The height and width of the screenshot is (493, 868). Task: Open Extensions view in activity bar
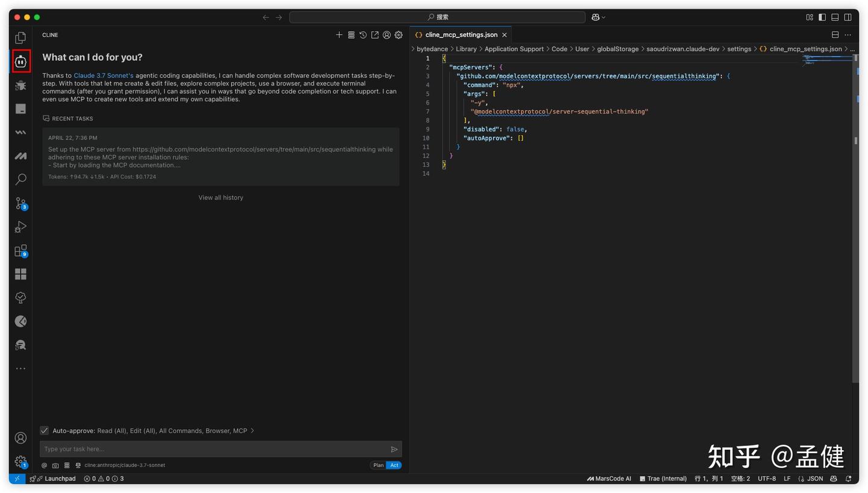[20, 250]
